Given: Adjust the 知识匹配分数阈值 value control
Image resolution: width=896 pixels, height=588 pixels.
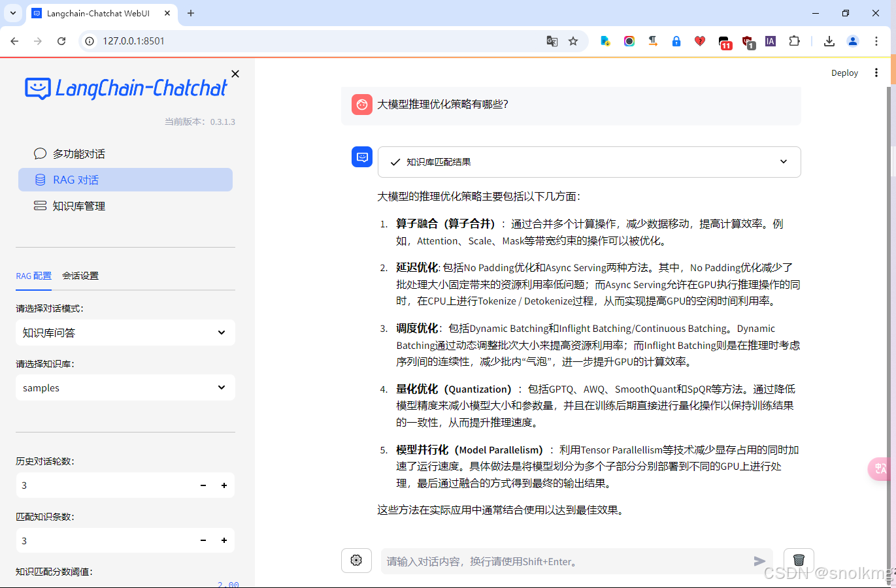Looking at the screenshot, I should (227, 583).
